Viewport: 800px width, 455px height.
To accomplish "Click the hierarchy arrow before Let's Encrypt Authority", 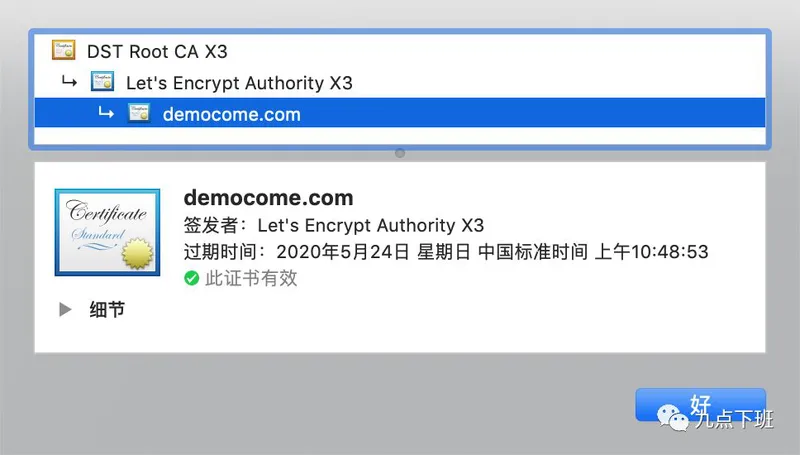I will tap(69, 81).
